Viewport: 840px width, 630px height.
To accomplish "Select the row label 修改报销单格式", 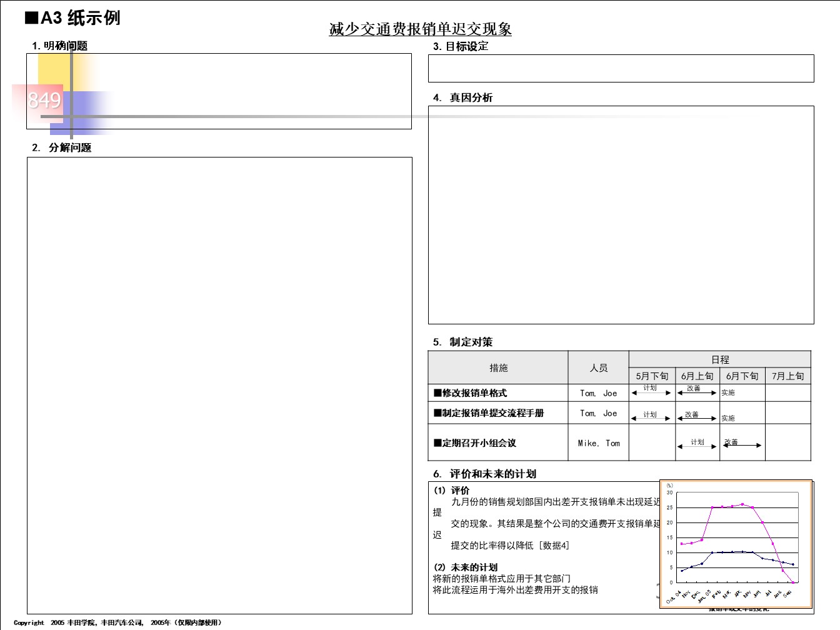I will tap(471, 393).
